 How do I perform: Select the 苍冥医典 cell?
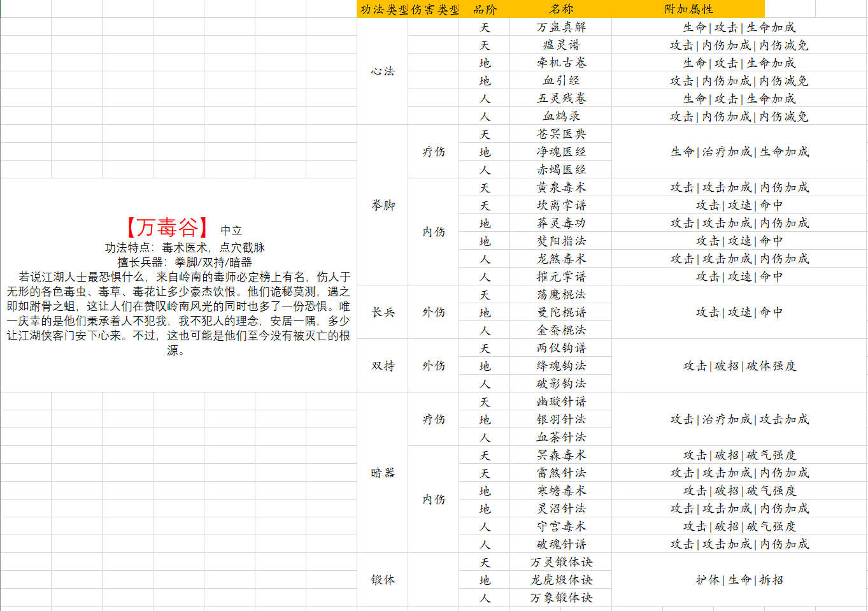(x=561, y=134)
